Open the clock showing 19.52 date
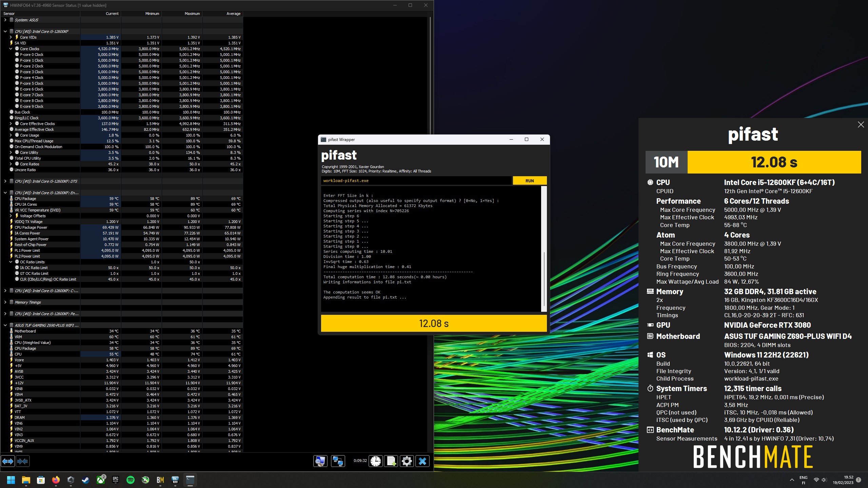This screenshot has height=488, width=868. tap(843, 480)
